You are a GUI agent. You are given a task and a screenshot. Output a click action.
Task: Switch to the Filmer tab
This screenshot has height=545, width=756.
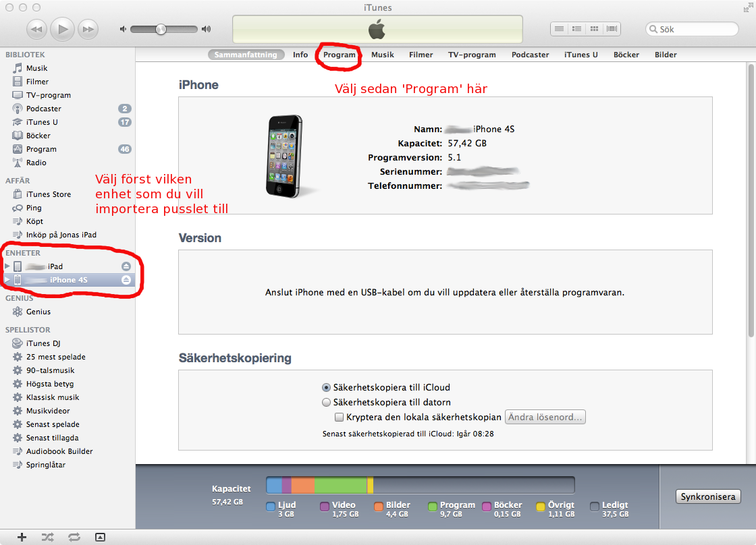[421, 55]
